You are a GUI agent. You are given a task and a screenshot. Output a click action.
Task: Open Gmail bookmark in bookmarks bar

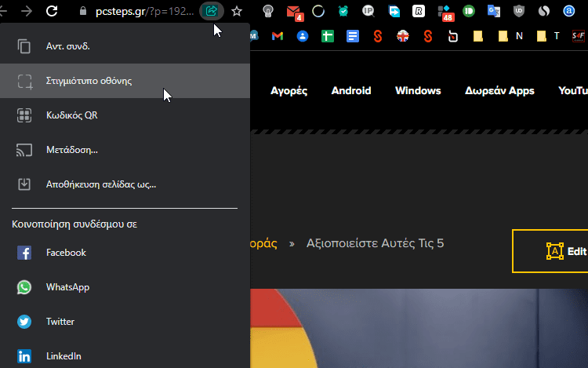(278, 36)
